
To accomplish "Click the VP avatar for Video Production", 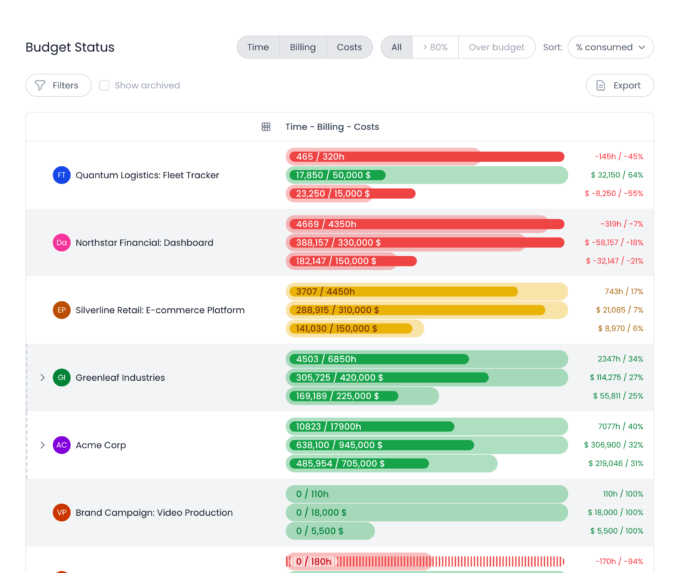I will [62, 512].
